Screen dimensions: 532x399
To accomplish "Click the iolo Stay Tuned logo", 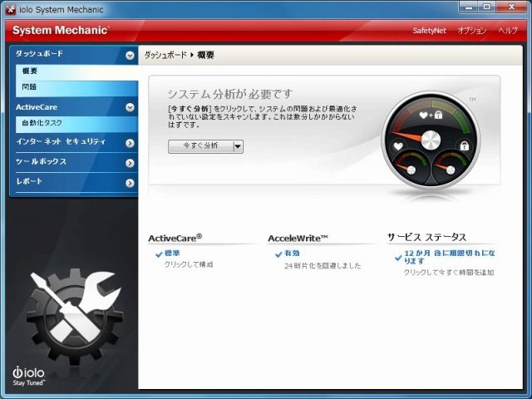I will pyautogui.click(x=29, y=376).
